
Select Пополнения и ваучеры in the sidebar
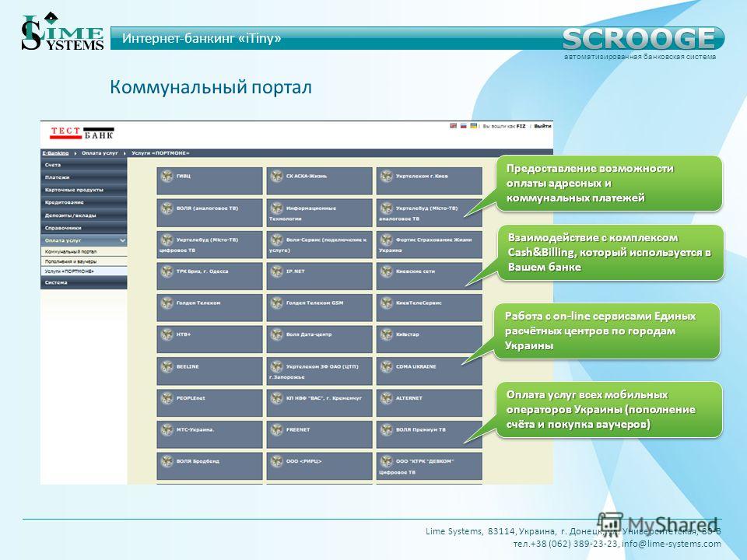point(84,261)
